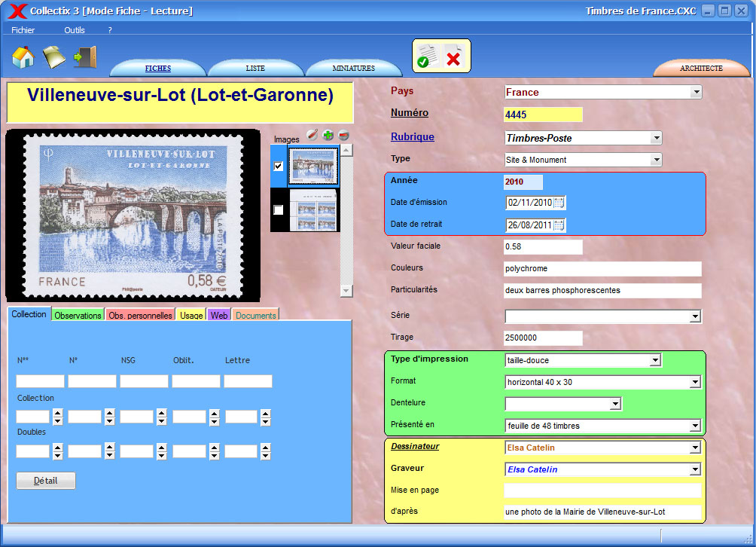The width and height of the screenshot is (756, 547).
Task: Click the yellow notebook icon in toolbar
Action: click(x=54, y=57)
